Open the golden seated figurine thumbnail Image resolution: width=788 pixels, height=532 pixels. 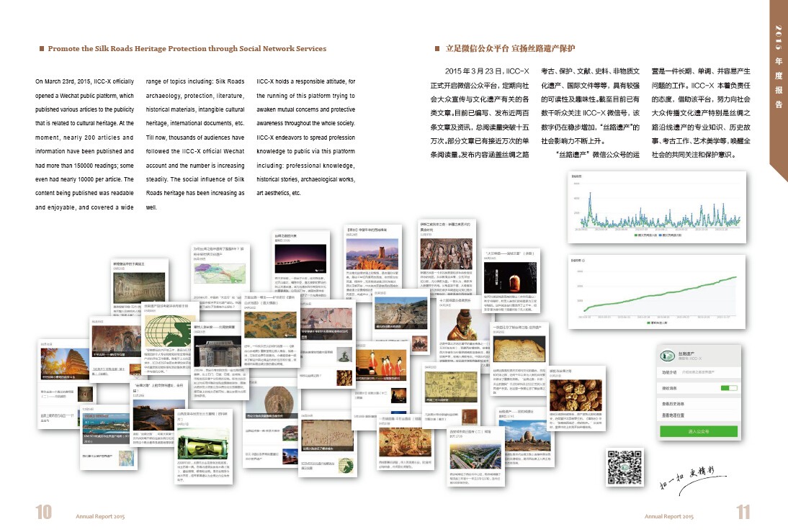(x=463, y=325)
